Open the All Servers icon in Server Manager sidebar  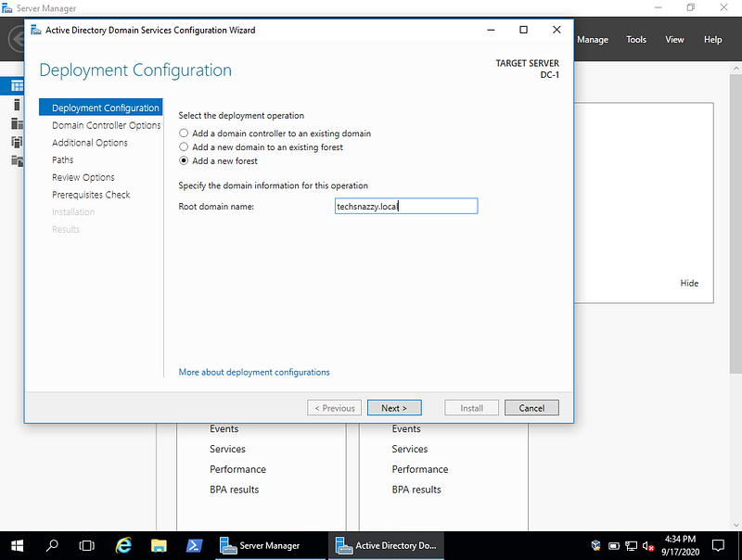pos(17,123)
